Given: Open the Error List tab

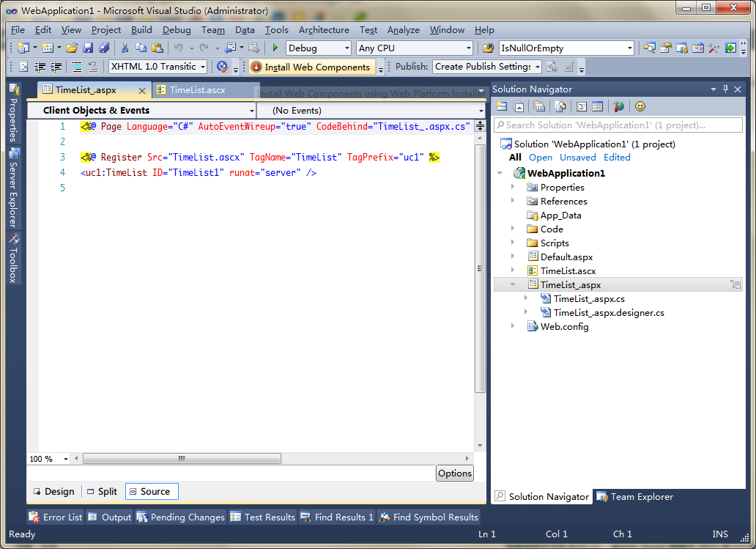Looking at the screenshot, I should (56, 517).
